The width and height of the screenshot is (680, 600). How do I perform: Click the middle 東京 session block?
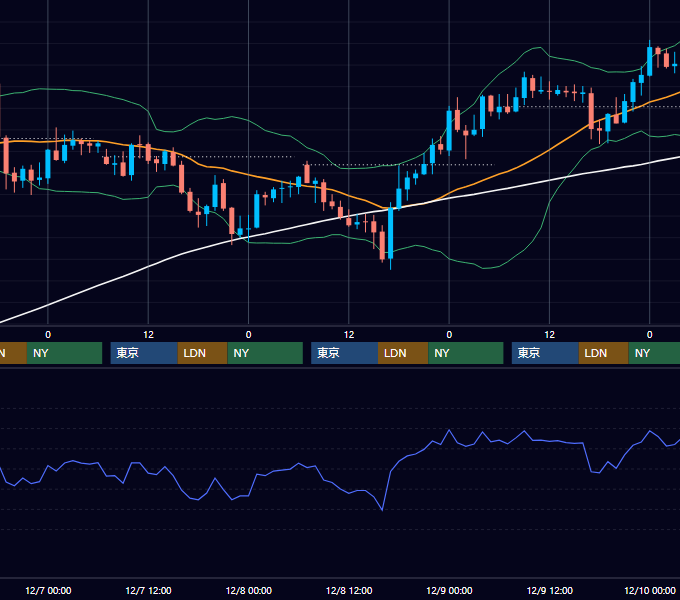click(x=344, y=353)
